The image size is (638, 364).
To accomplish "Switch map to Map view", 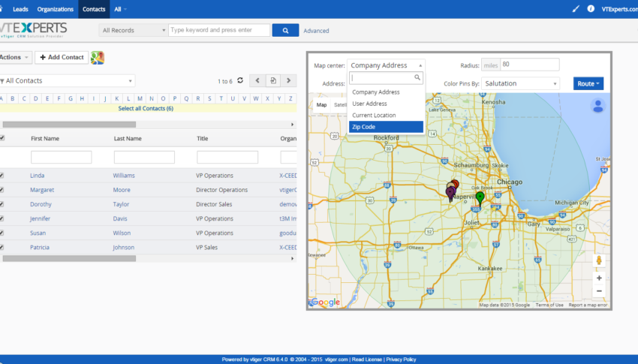I will pos(321,105).
